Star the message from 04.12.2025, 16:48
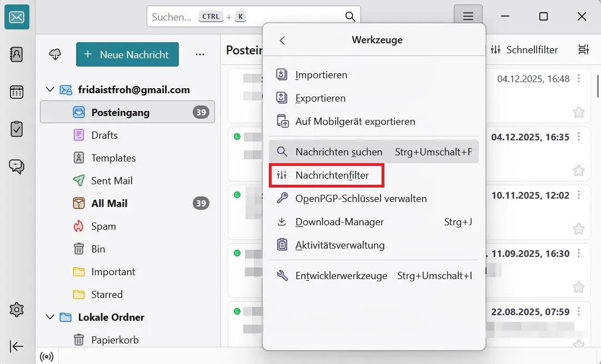This screenshot has width=601, height=364. click(579, 112)
